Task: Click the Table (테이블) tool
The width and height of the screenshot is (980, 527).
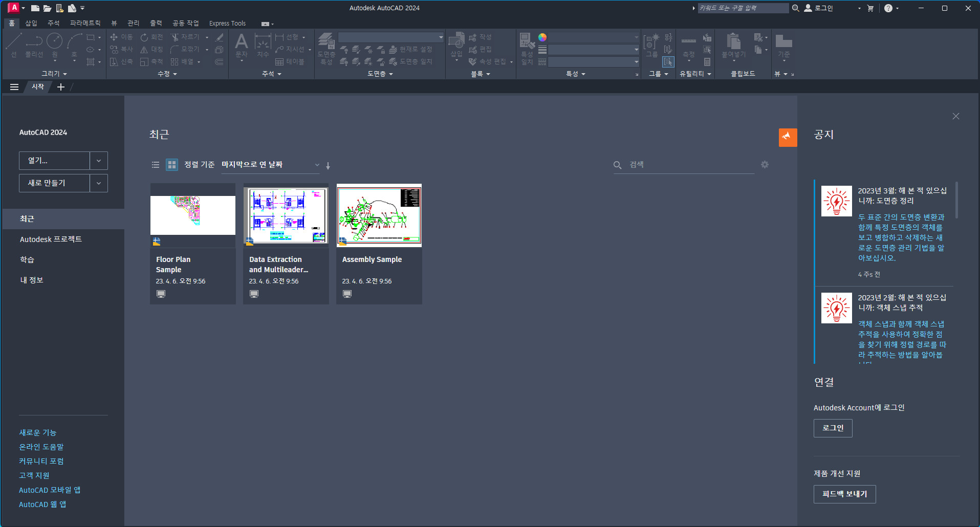Action: pos(290,61)
